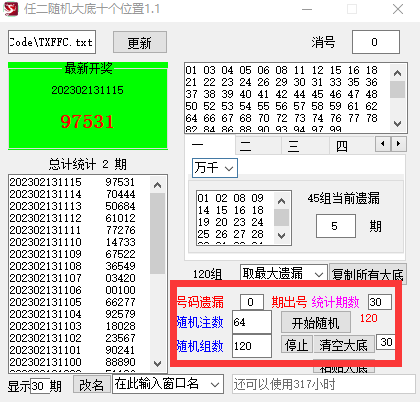Screen dimensions: 420x402
Task: Click the 更新 button
Action: click(x=140, y=42)
